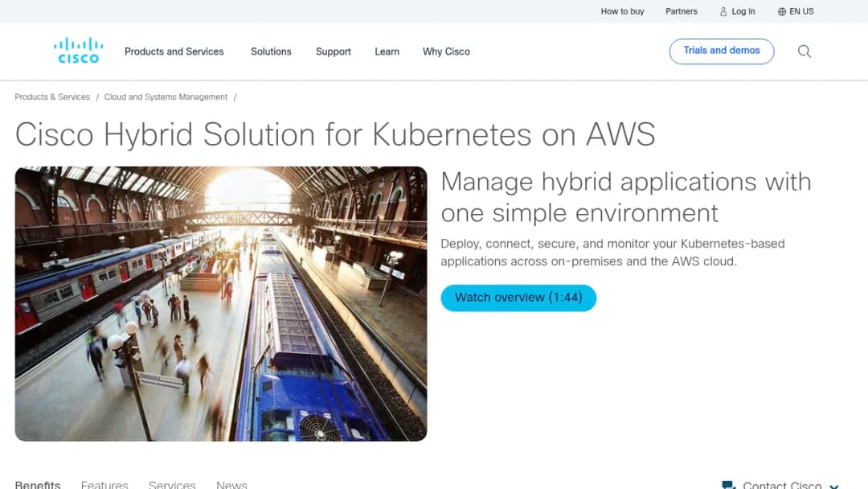Image resolution: width=868 pixels, height=489 pixels.
Task: Go to Products & Services breadcrumb
Action: point(52,97)
